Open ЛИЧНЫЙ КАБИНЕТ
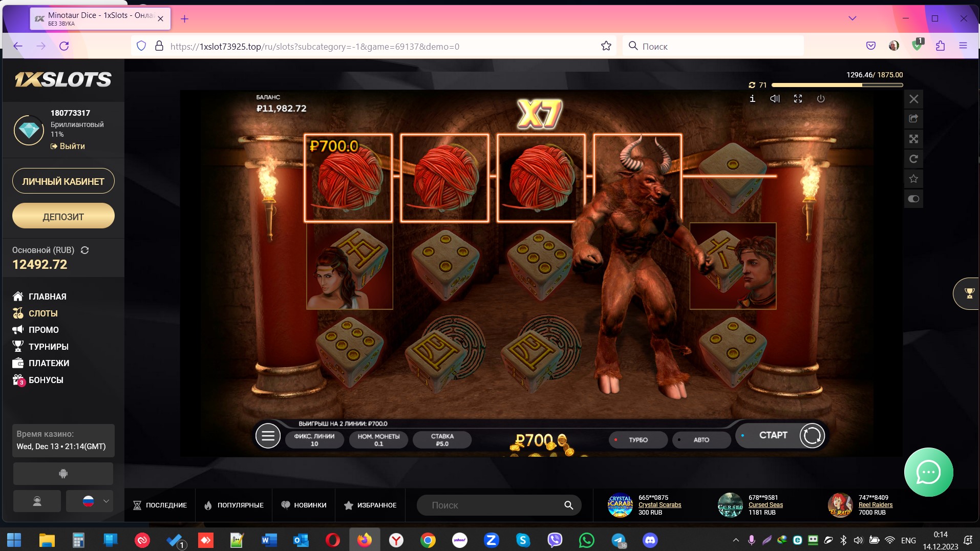This screenshot has width=980, height=551. tap(63, 181)
